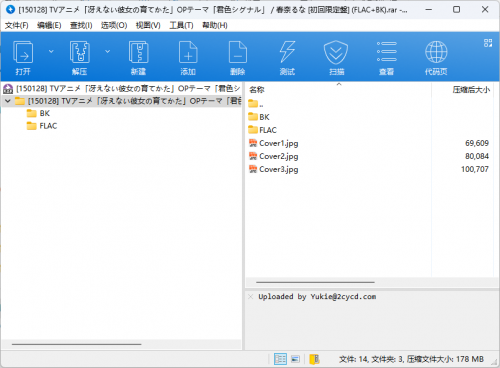
Task: Click the toolbar layout grid icon at top right
Action: pyautogui.click(x=488, y=43)
